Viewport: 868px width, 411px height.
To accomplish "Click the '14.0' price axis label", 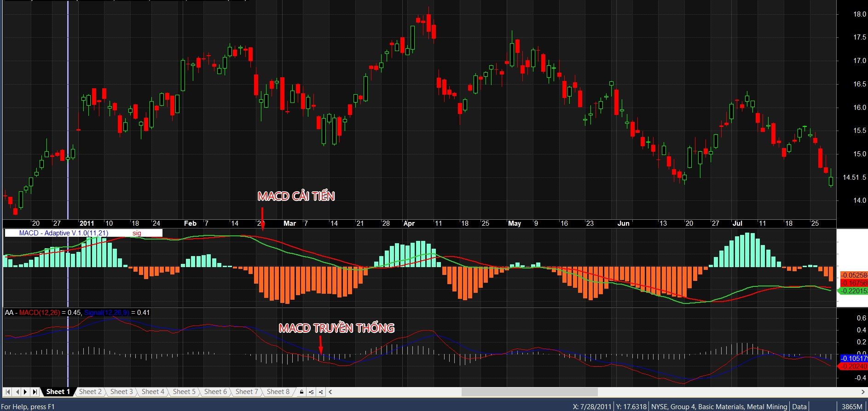I will coord(860,200).
